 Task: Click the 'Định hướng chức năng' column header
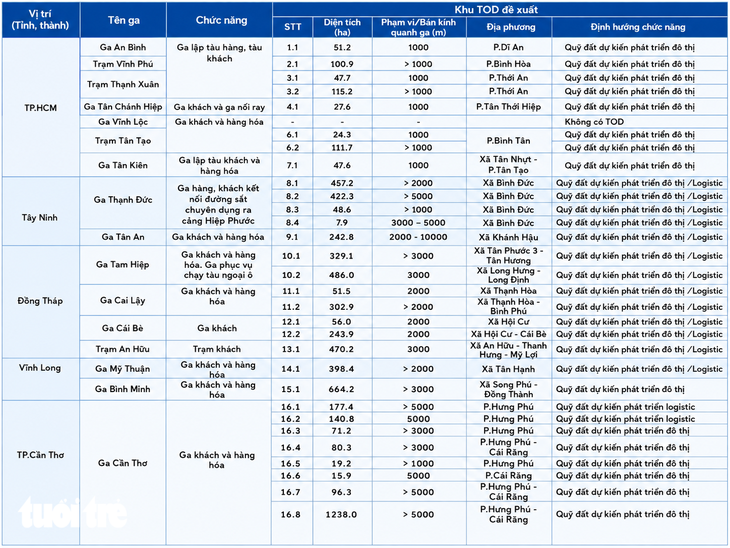point(639,27)
